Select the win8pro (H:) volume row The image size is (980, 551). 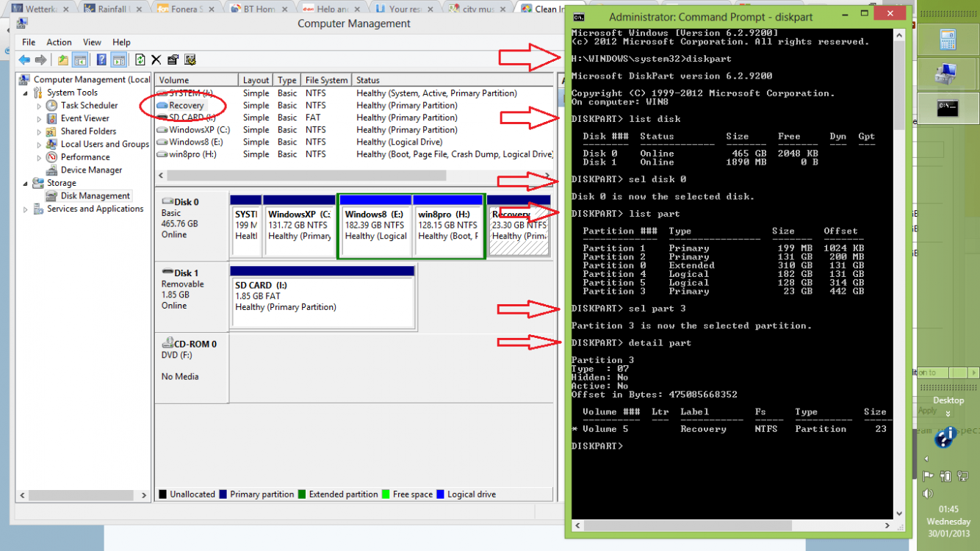(355, 154)
